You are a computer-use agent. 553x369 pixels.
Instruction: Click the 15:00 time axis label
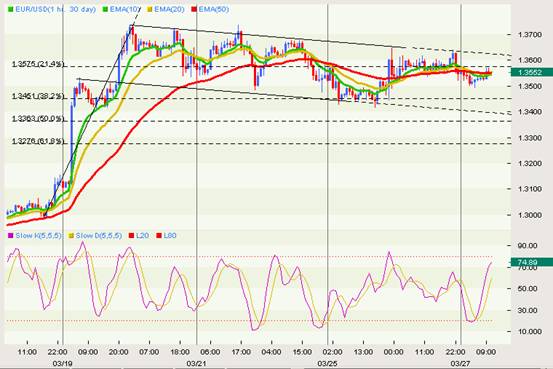coord(302,352)
